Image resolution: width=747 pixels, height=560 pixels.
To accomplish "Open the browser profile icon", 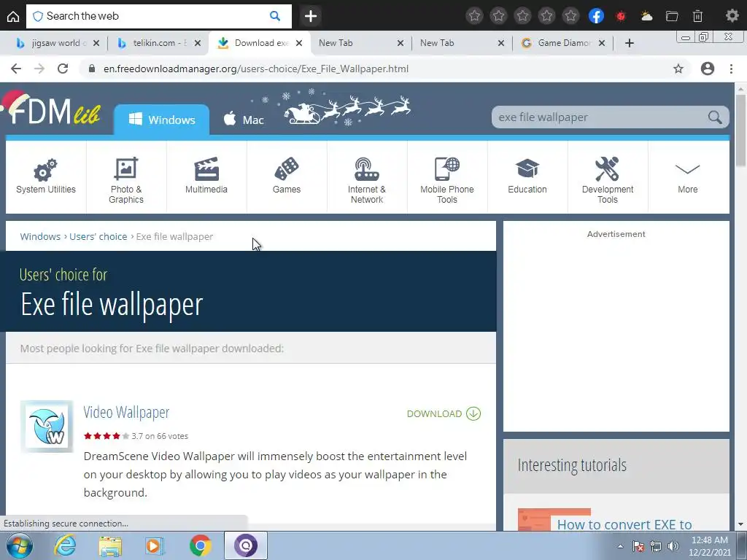I will [708, 69].
